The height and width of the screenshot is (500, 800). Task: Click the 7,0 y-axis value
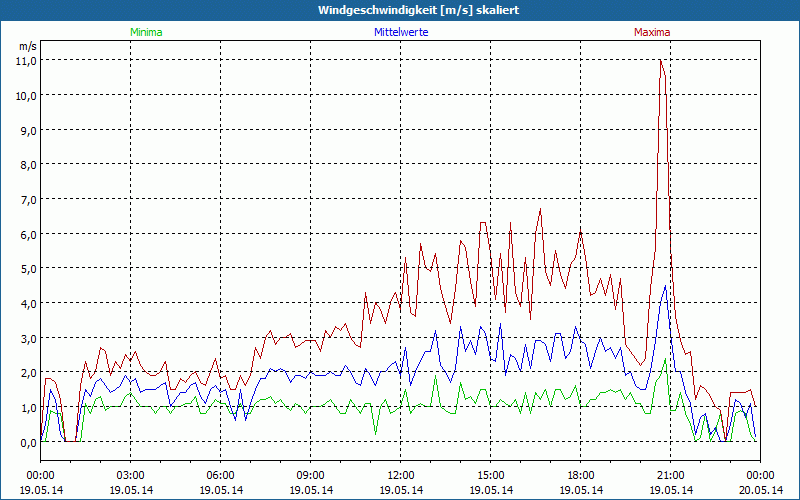[x=29, y=199]
